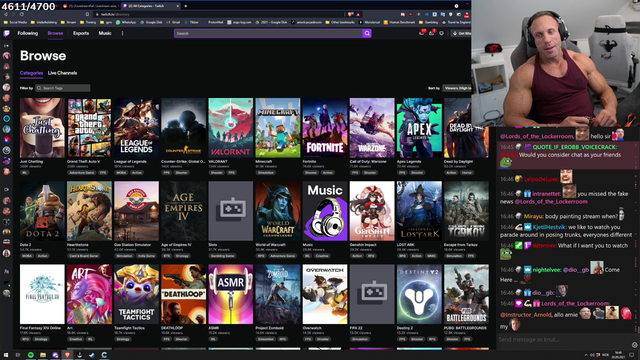Open the Hearthstone category cover
Image resolution: width=640 pixels, height=360 pixels.
tap(89, 211)
